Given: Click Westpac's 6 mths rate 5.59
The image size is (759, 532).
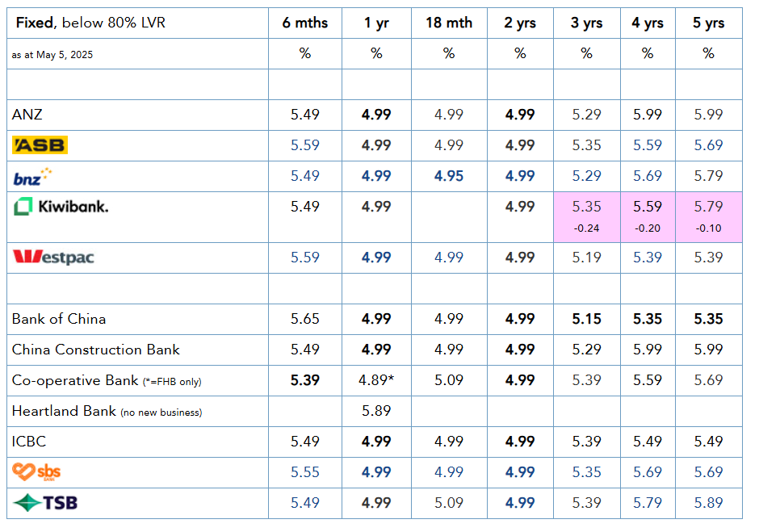Looking at the screenshot, I should coord(305,258).
